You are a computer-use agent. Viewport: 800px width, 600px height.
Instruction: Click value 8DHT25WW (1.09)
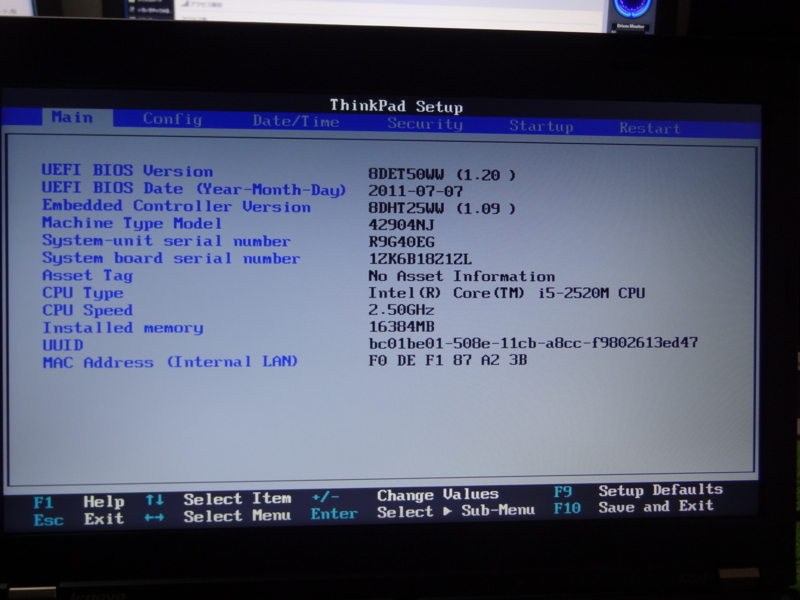(442, 208)
